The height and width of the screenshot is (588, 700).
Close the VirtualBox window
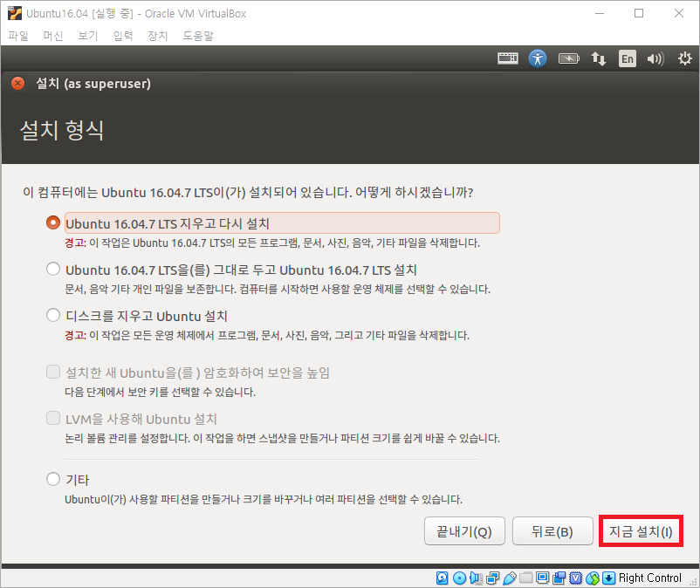click(x=679, y=13)
